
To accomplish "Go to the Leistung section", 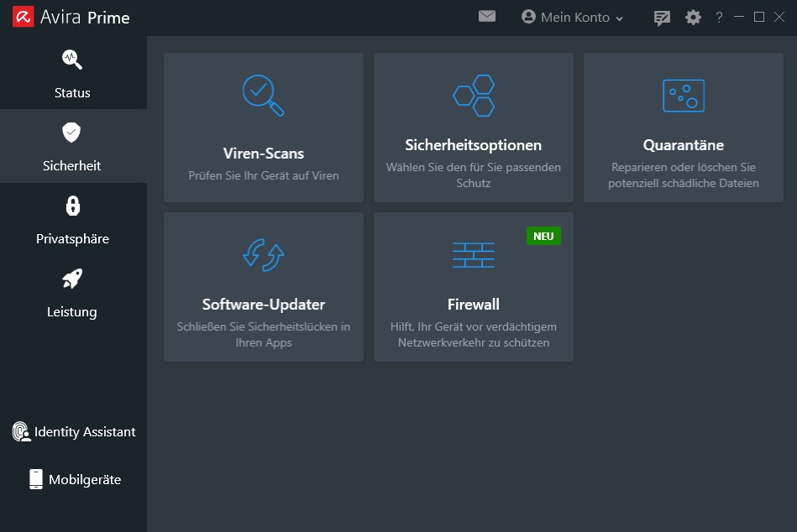I will (x=72, y=292).
